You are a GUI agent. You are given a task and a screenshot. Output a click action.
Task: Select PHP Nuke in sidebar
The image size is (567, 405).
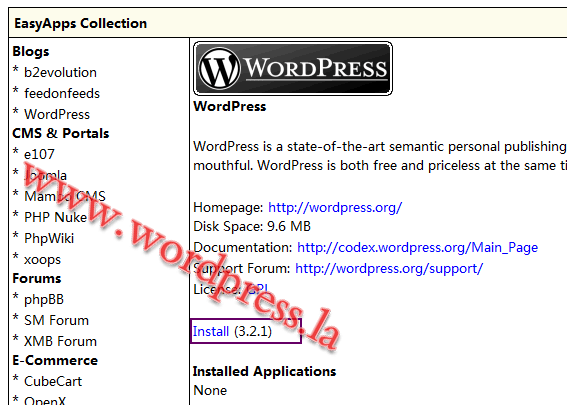click(x=55, y=217)
